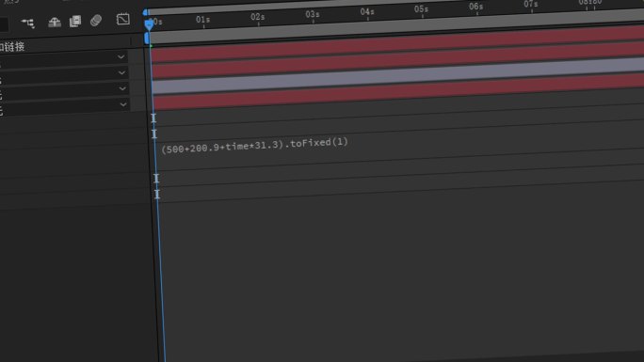Toggle the hide shy layers icon
The width and height of the screenshot is (644, 362).
tap(55, 22)
